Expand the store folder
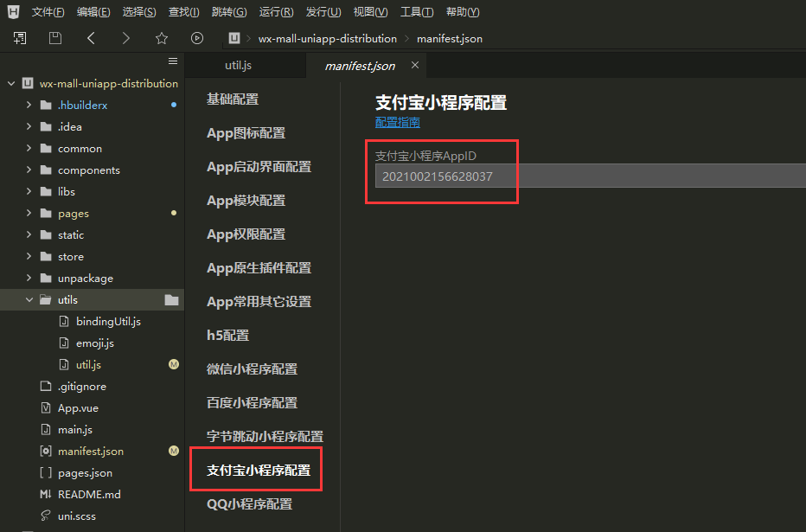This screenshot has height=532, width=806. pyautogui.click(x=29, y=256)
